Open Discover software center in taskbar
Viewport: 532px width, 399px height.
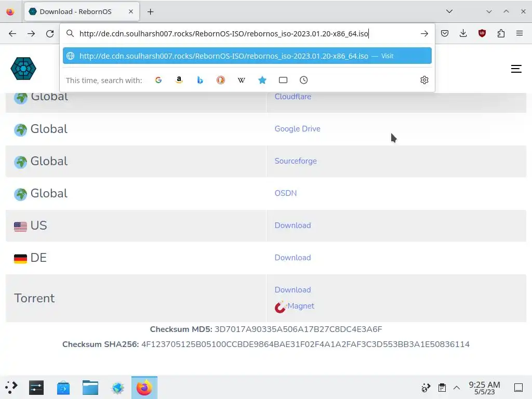[x=63, y=388]
